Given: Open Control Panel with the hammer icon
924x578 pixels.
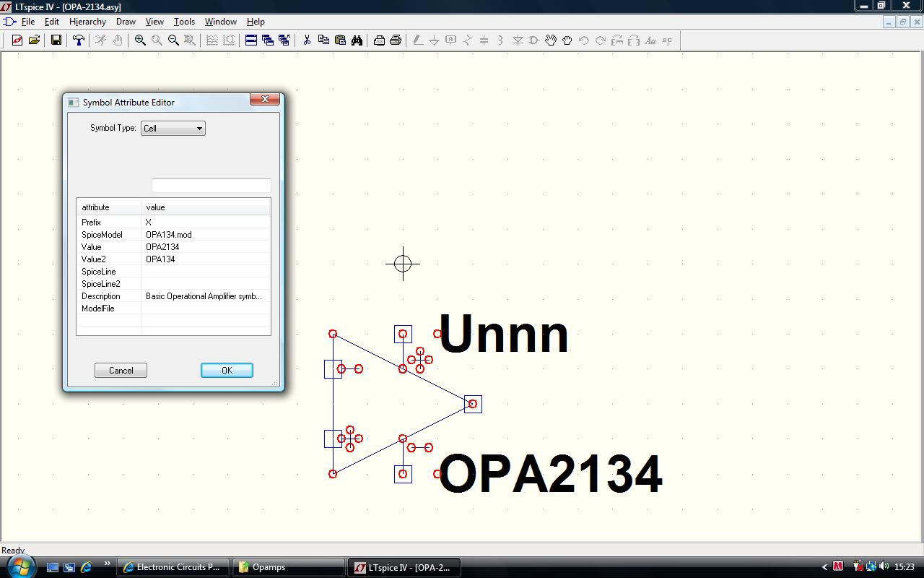Looking at the screenshot, I should [x=79, y=40].
